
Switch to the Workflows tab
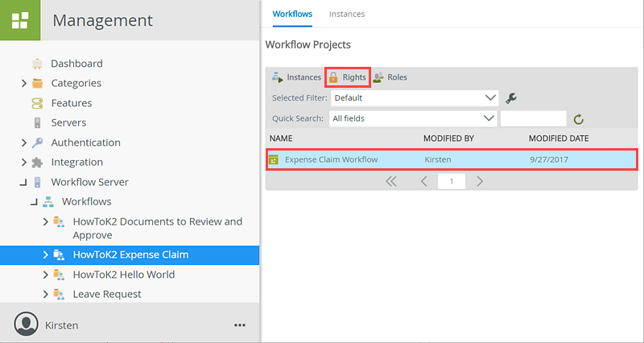[292, 14]
